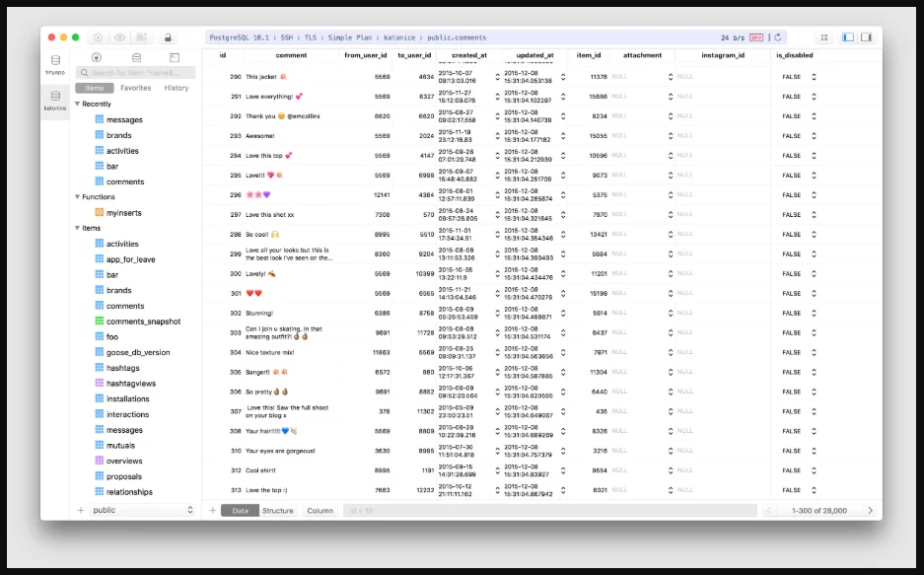The image size is (924, 575).
Task: Click the search for item field
Action: point(135,72)
